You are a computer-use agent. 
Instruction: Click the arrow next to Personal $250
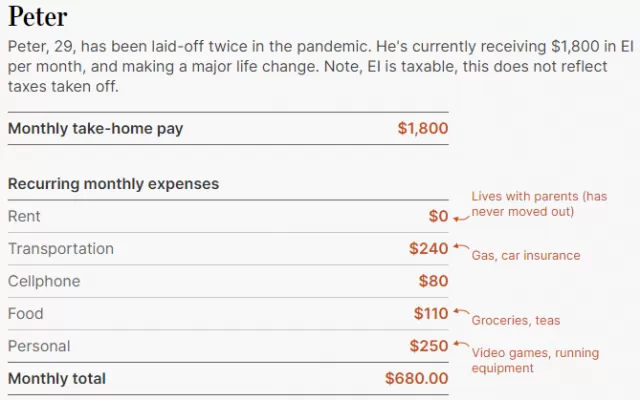click(461, 344)
